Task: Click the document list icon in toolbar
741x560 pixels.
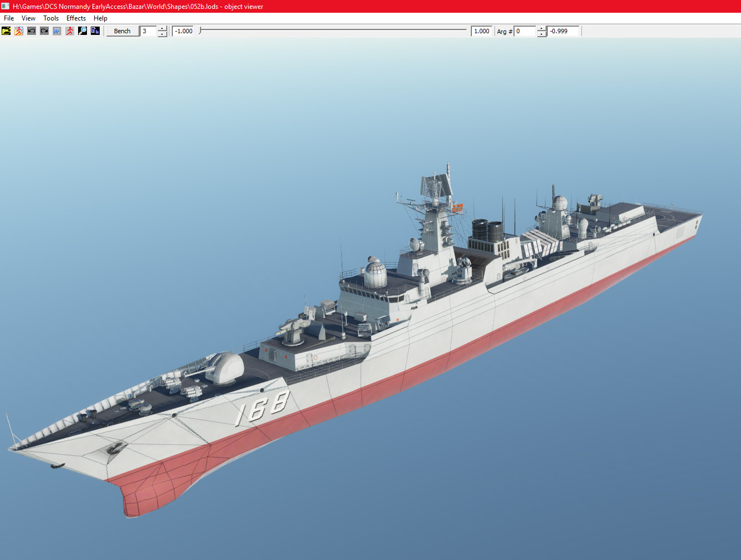Action: 95,31
